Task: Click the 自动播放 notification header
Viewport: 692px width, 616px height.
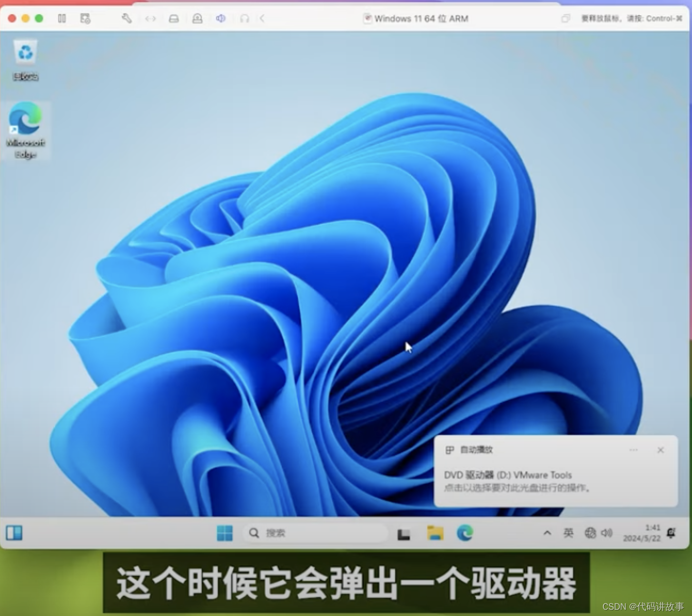Action: click(476, 450)
